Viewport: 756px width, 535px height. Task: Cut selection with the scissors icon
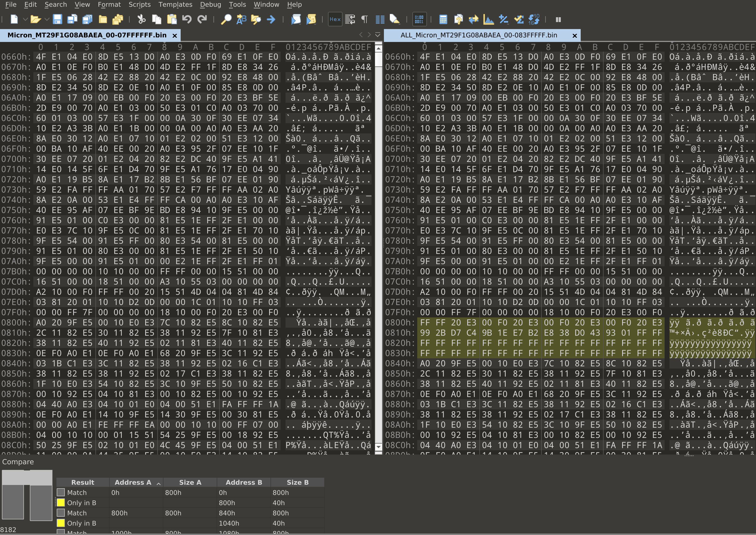point(142,19)
